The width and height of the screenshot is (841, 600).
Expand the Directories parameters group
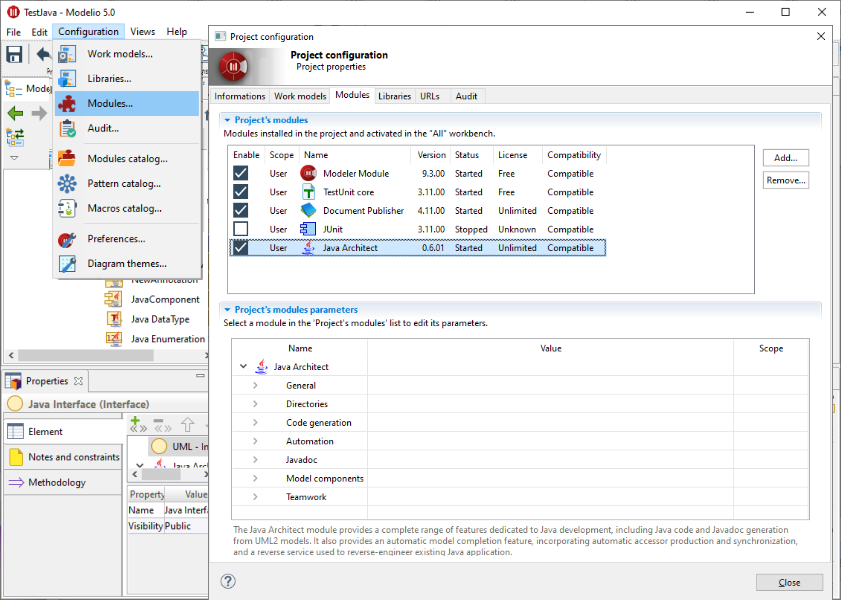[255, 404]
